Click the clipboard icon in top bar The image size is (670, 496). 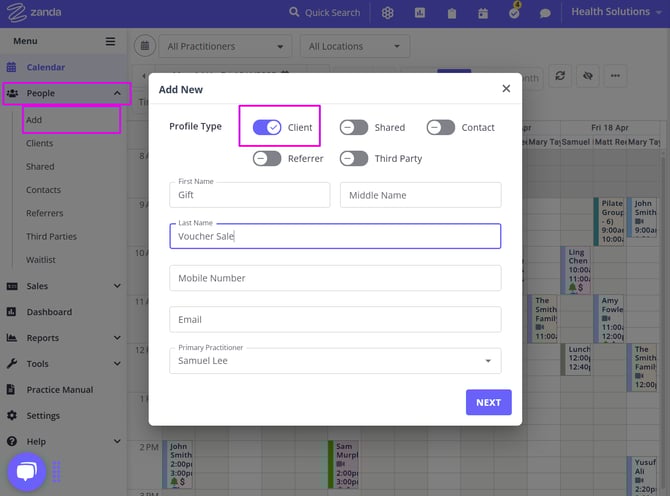tap(452, 13)
